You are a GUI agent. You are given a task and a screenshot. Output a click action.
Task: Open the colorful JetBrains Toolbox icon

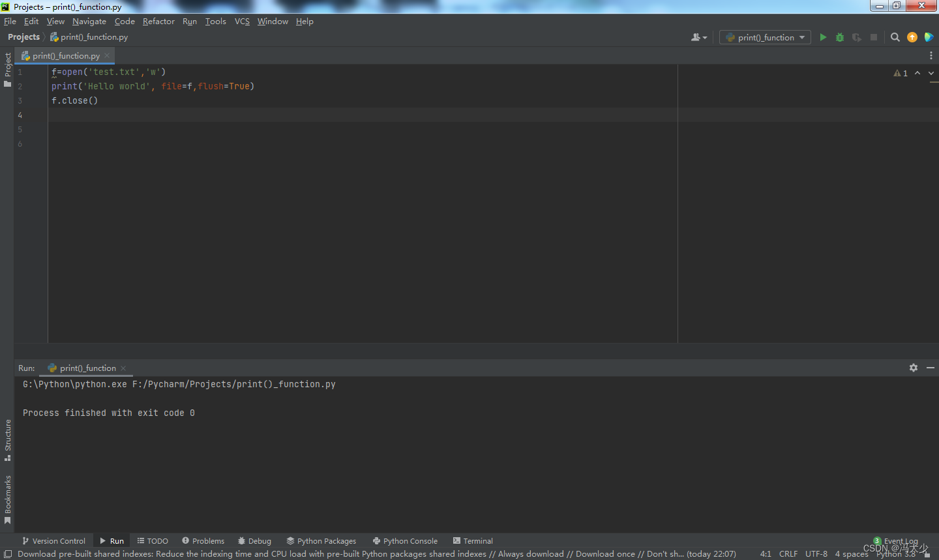(x=929, y=37)
